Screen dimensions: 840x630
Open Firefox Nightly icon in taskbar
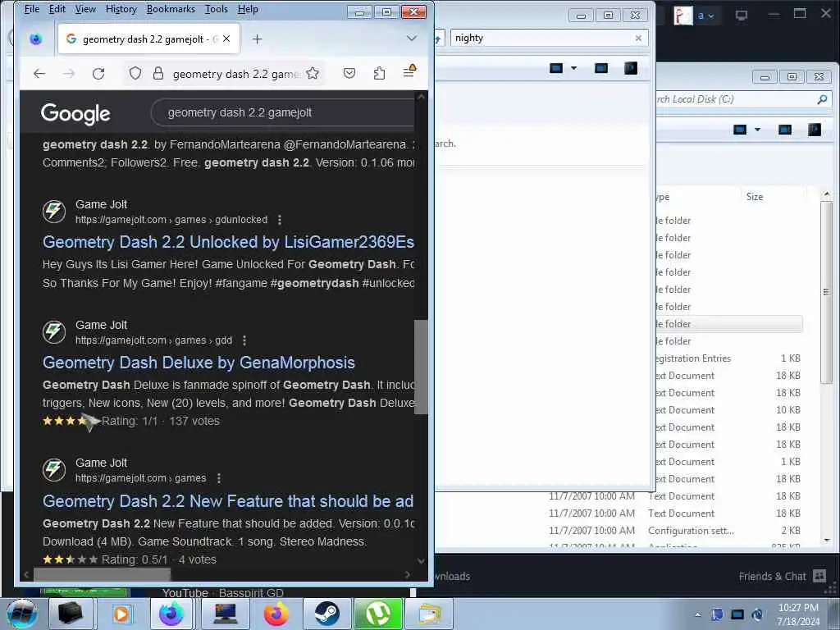[171, 614]
